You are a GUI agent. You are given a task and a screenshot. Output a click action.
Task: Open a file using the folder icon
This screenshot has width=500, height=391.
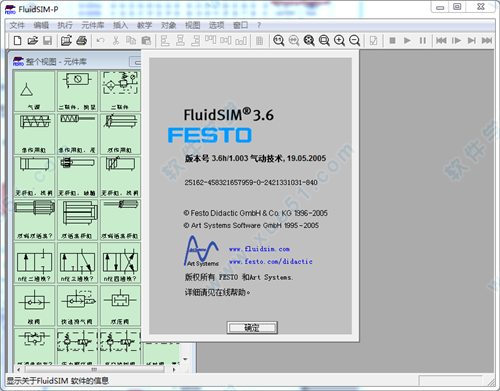pos(32,41)
